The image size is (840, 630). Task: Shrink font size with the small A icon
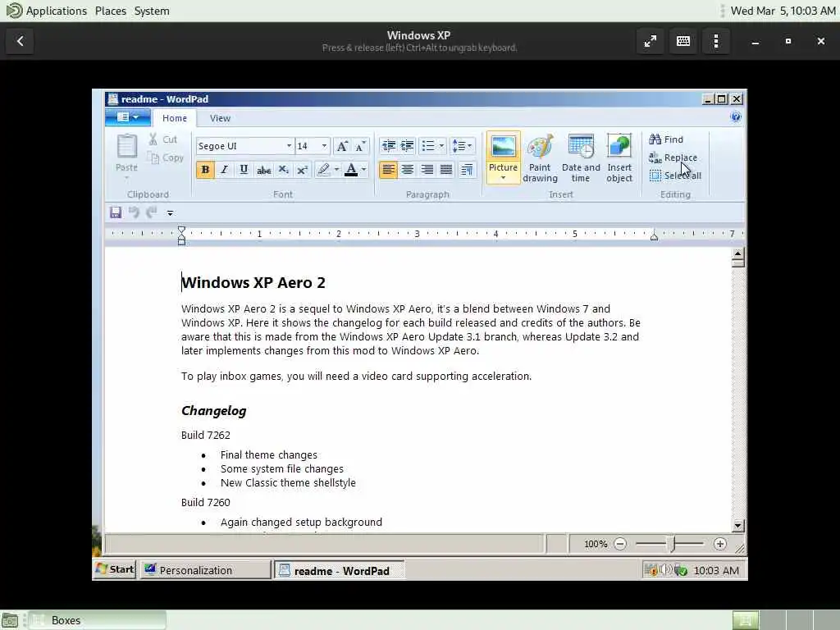360,146
